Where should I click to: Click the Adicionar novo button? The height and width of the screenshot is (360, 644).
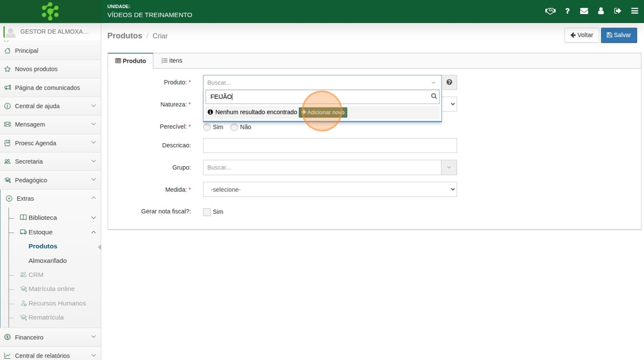pos(323,112)
